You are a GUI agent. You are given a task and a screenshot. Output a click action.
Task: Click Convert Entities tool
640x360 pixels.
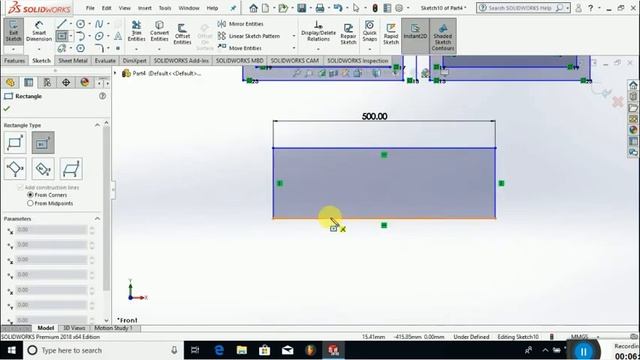(159, 31)
